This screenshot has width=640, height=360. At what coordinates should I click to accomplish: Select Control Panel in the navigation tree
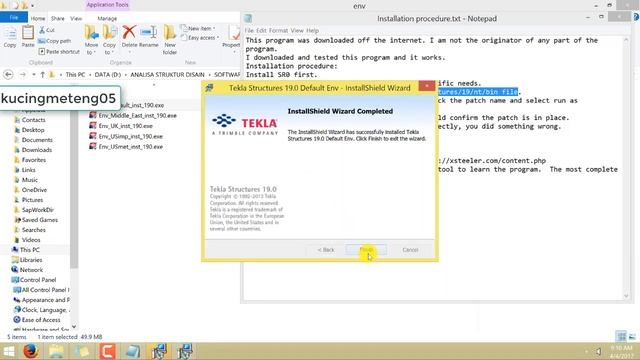pyautogui.click(x=38, y=280)
